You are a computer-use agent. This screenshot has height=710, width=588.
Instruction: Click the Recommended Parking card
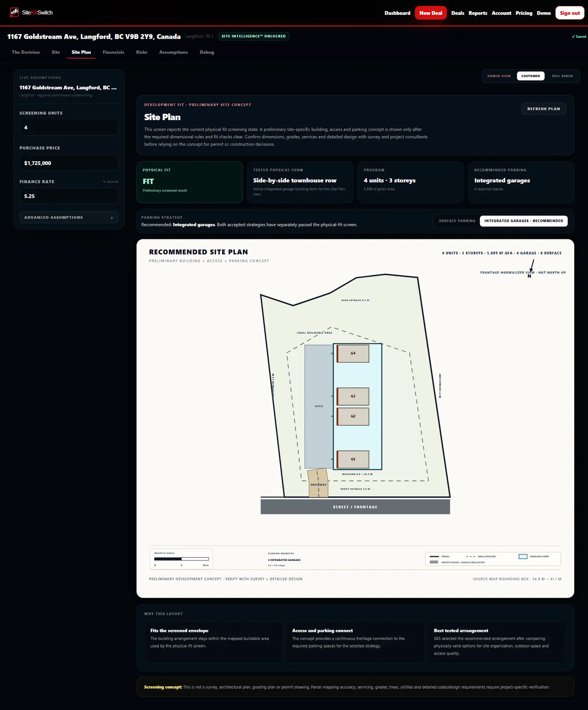pyautogui.click(x=521, y=182)
